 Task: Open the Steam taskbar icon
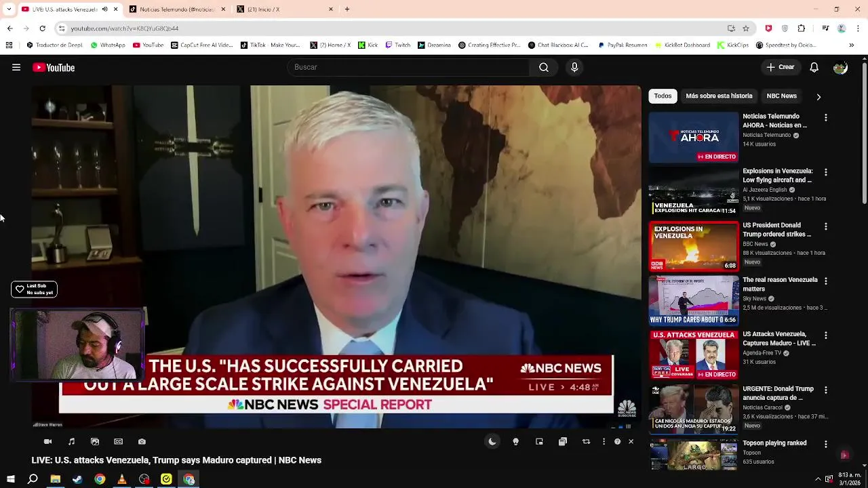point(77,479)
